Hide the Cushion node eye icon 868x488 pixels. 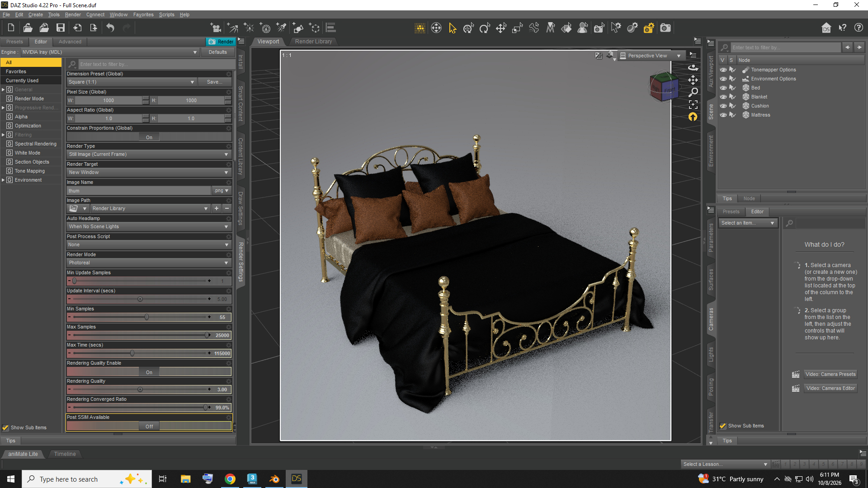coord(723,106)
